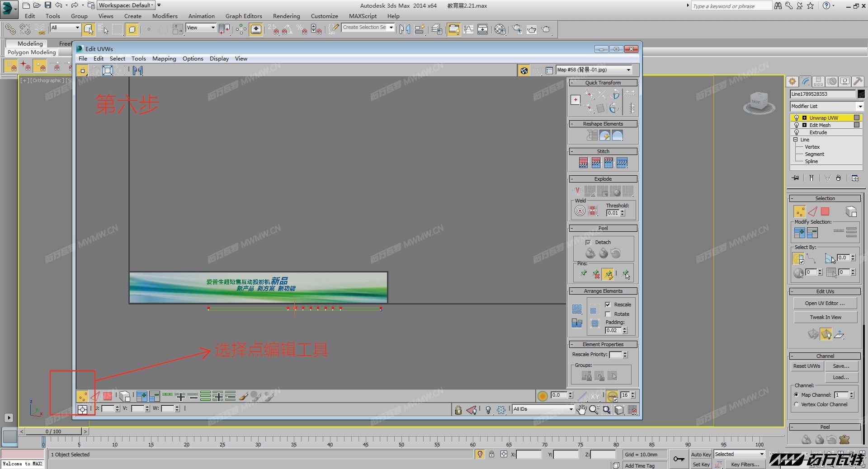Open the Mapping menu in Edit UVWs

[164, 59]
